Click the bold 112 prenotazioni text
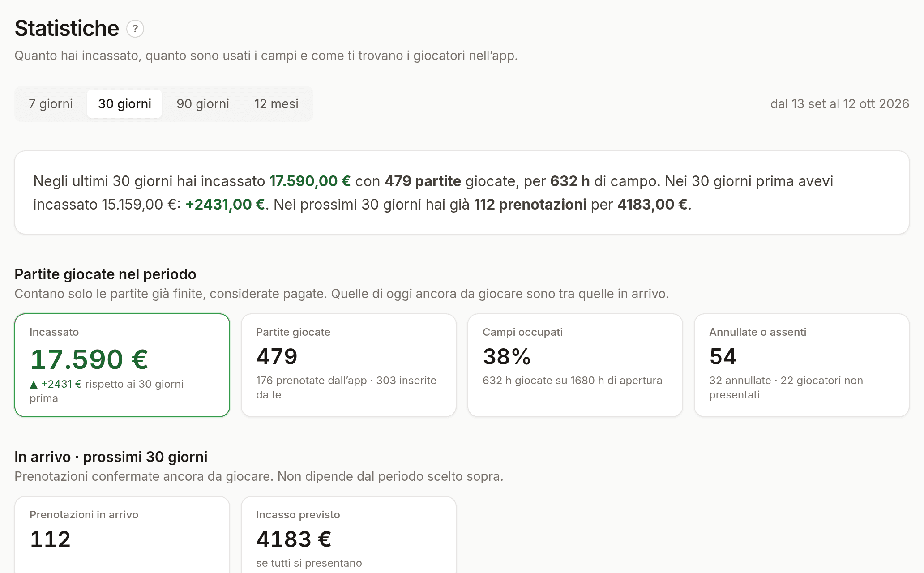This screenshot has width=924, height=573. (530, 205)
